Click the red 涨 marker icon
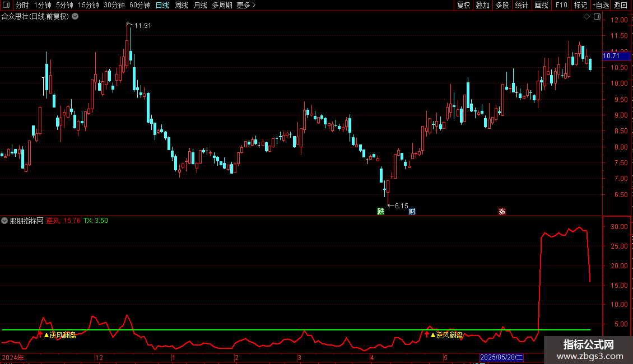The image size is (633, 364). (502, 212)
